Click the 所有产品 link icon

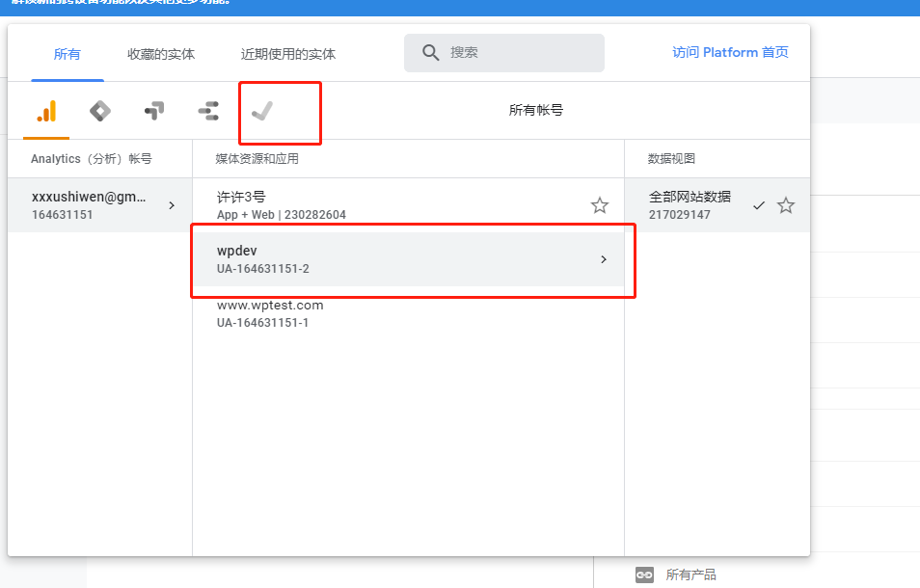644,575
